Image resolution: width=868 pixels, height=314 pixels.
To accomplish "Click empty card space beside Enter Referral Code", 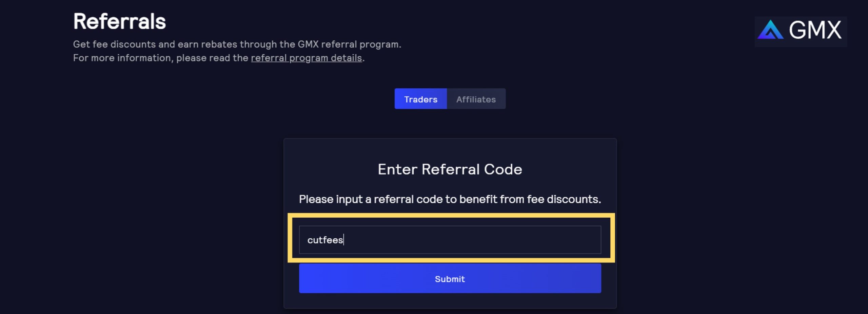I will click(x=570, y=169).
